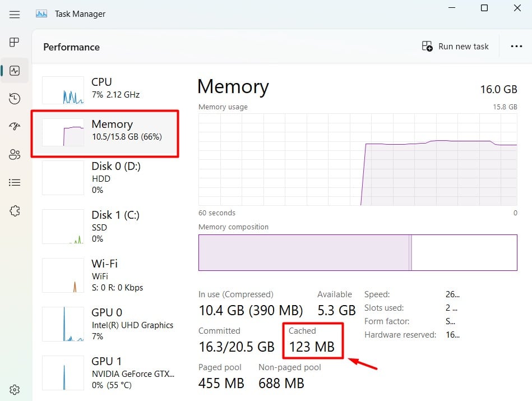
Task: Click the GPU 0 mini graph thumbnail
Action: [63, 324]
